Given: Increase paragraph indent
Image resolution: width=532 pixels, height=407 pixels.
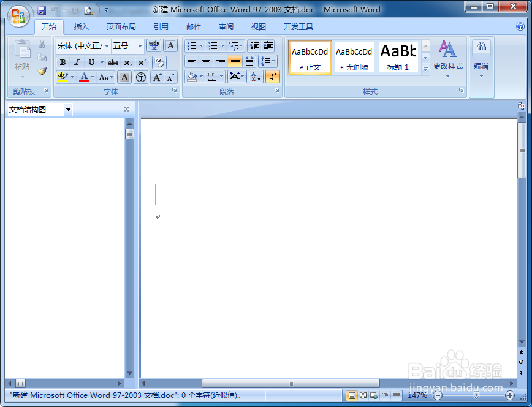Looking at the screenshot, I should pos(268,45).
